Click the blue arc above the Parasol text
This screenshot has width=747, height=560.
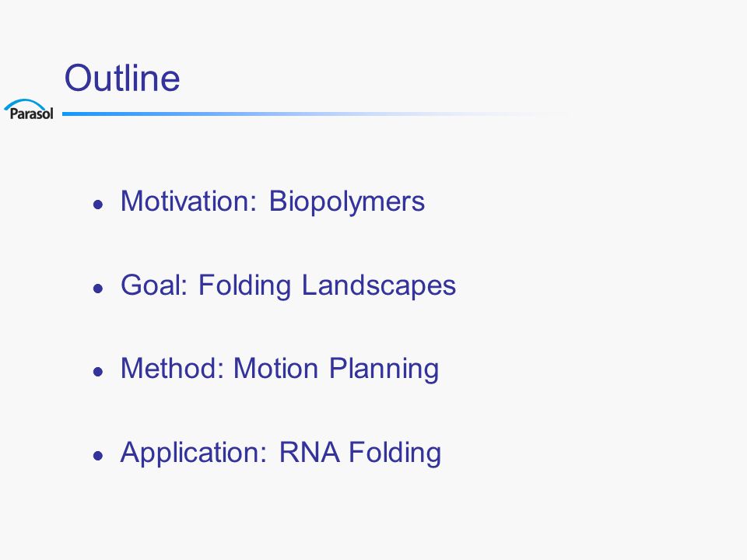coord(25,103)
